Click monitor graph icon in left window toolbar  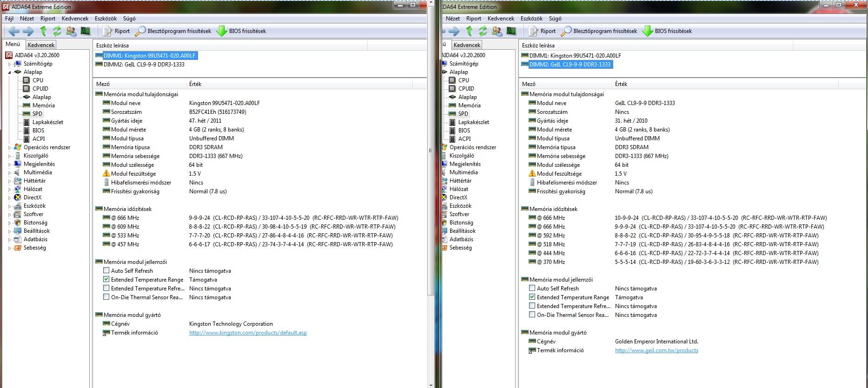point(85,31)
